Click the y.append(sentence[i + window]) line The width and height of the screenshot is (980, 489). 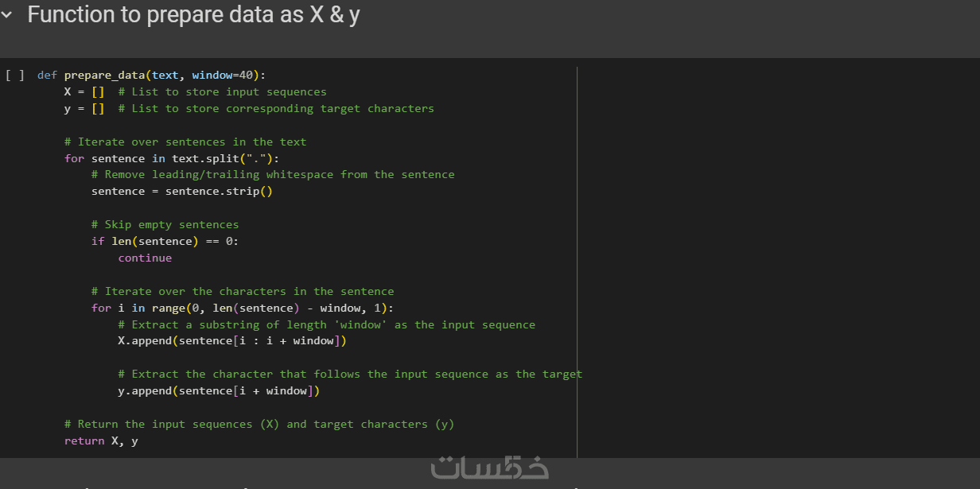219,391
